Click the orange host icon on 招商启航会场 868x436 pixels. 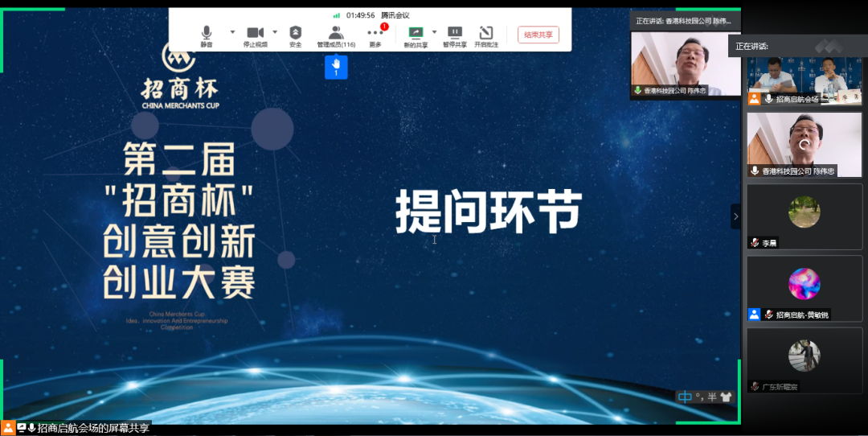pyautogui.click(x=754, y=99)
